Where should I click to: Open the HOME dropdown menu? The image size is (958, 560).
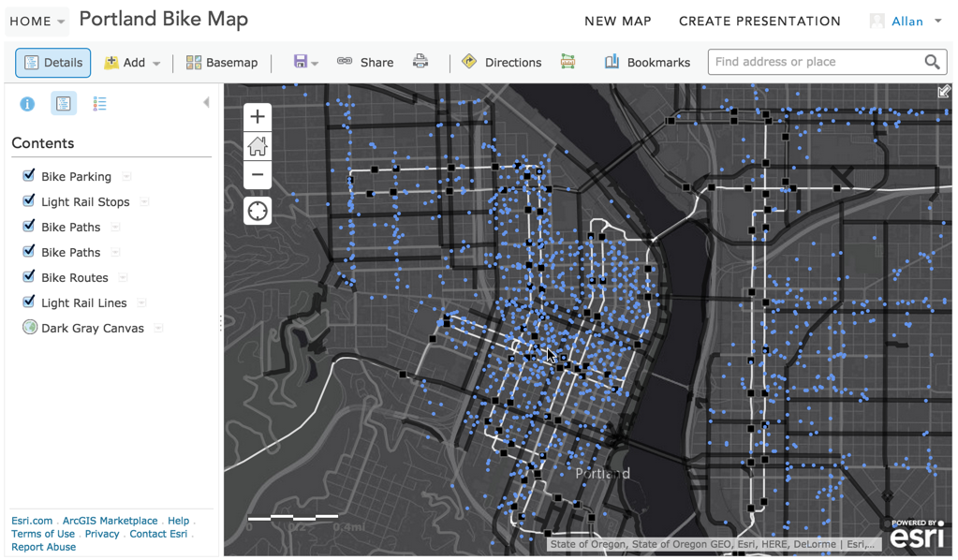click(37, 22)
